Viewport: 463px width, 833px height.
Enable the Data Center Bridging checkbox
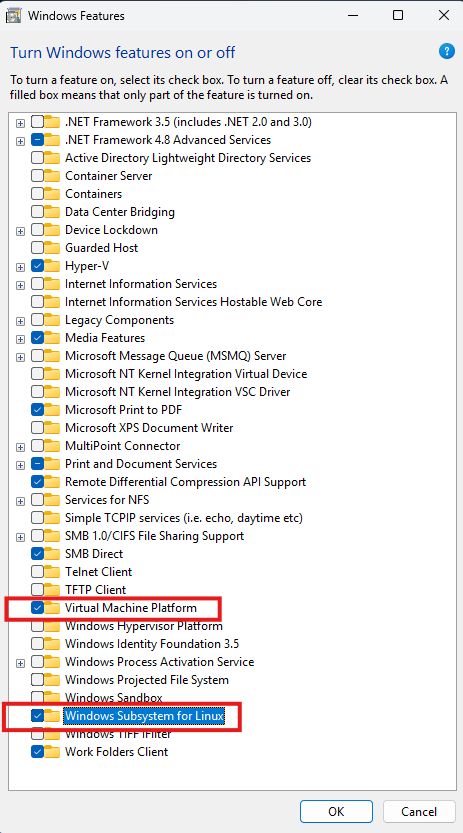(x=37, y=212)
